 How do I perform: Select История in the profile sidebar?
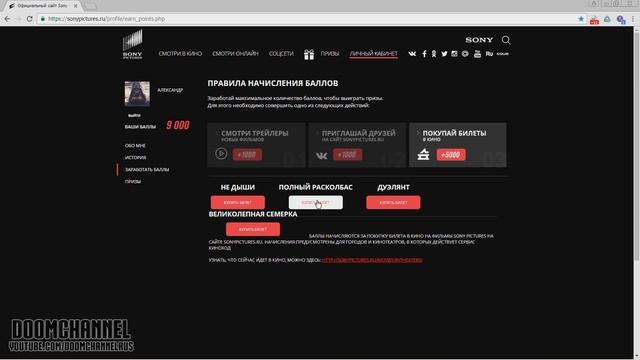coord(135,157)
